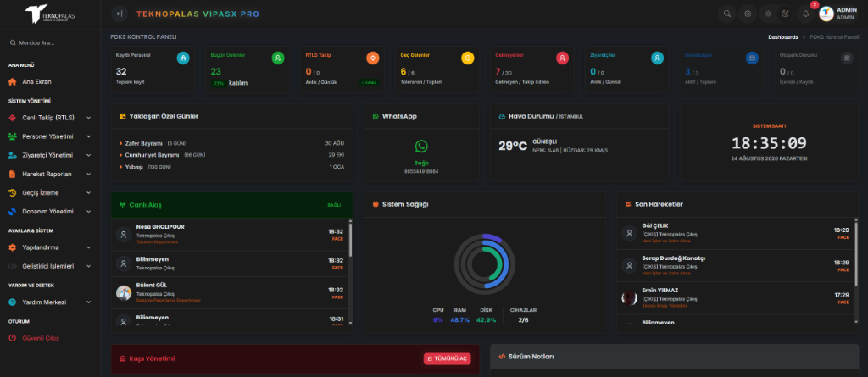The width and height of the screenshot is (868, 377).
Task: Click the TÜMÜNÜ AÇ button
Action: (448, 358)
